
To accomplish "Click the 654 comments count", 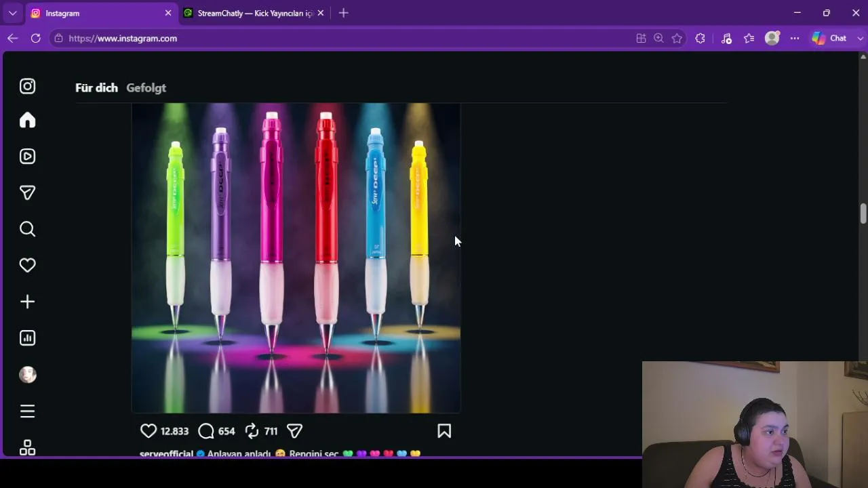I will (226, 431).
